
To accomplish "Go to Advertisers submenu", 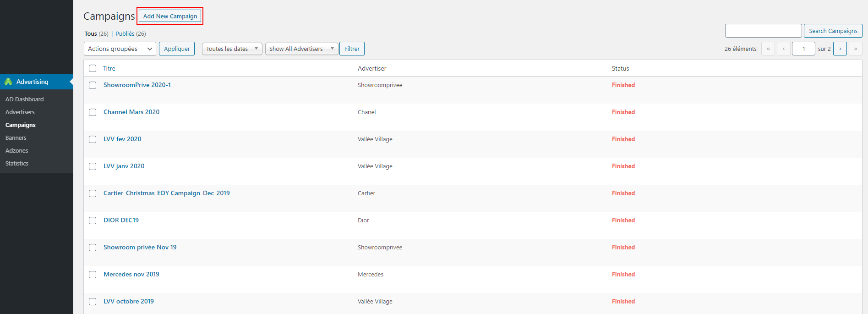I will click(x=20, y=112).
